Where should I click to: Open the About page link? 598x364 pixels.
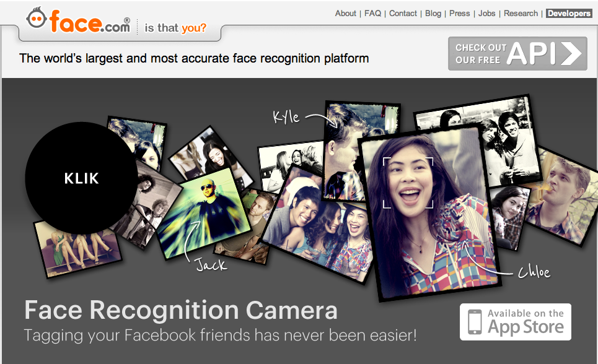(x=345, y=13)
